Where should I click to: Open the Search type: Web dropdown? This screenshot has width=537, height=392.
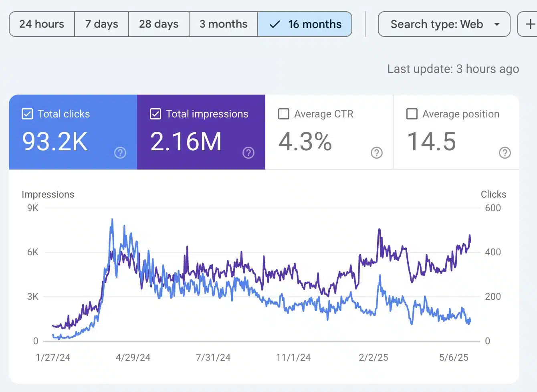(437, 24)
